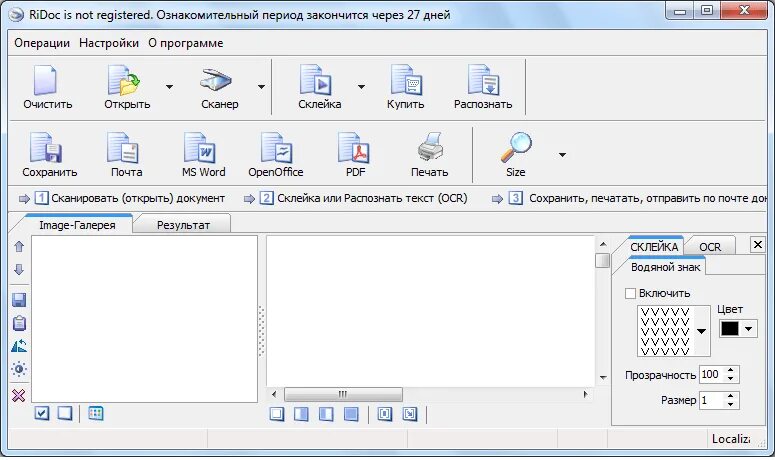
Task: Delete image with the purple X icon
Action: [19, 395]
